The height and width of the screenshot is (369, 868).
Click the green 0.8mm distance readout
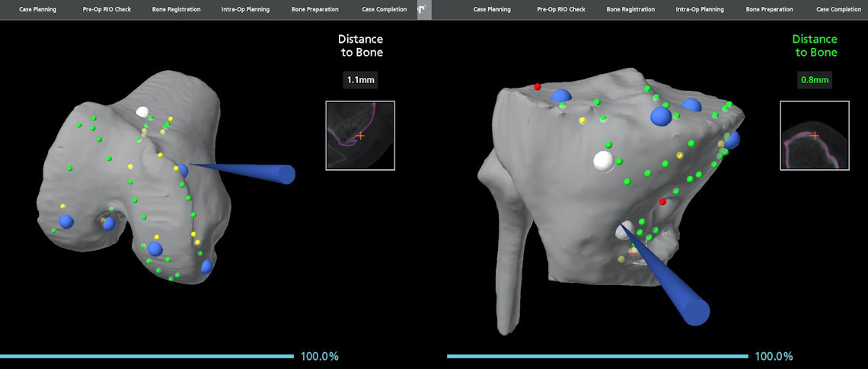(815, 79)
